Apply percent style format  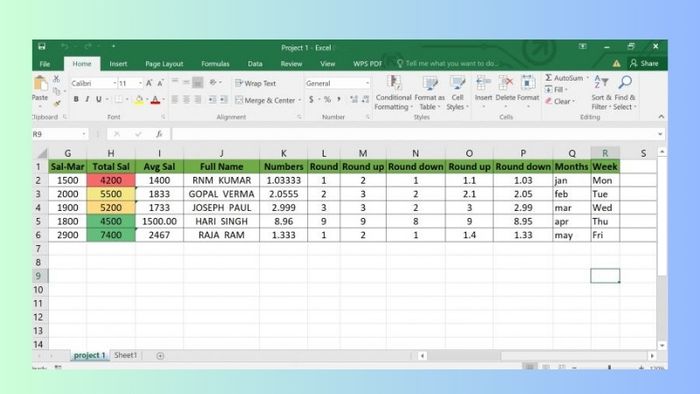327,99
